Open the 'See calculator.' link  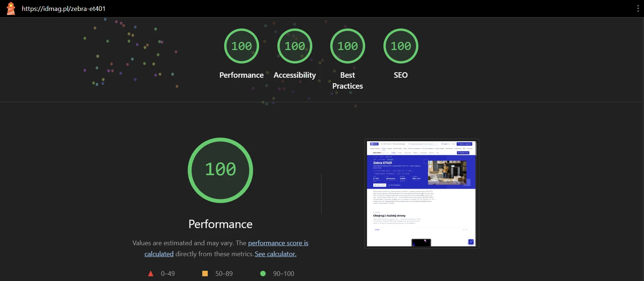(276, 254)
